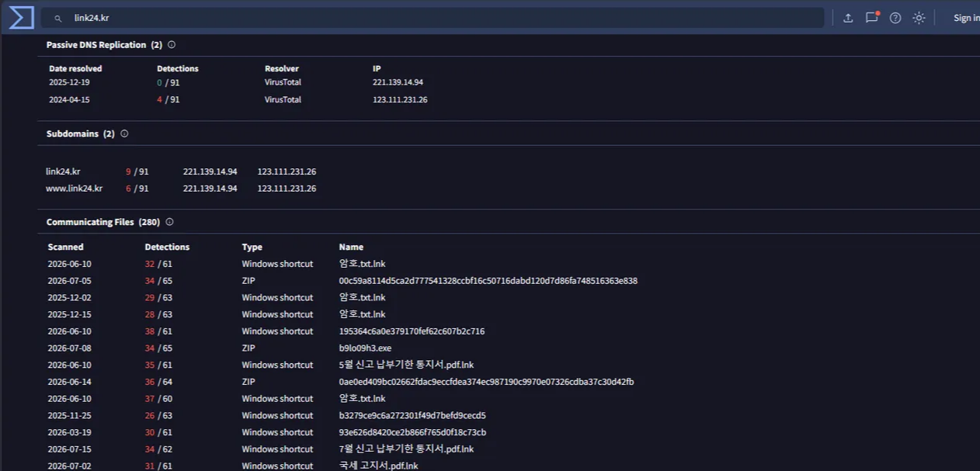This screenshot has width=980, height=471.
Task: Select scanned date 2026-03-19
Action: 69,432
